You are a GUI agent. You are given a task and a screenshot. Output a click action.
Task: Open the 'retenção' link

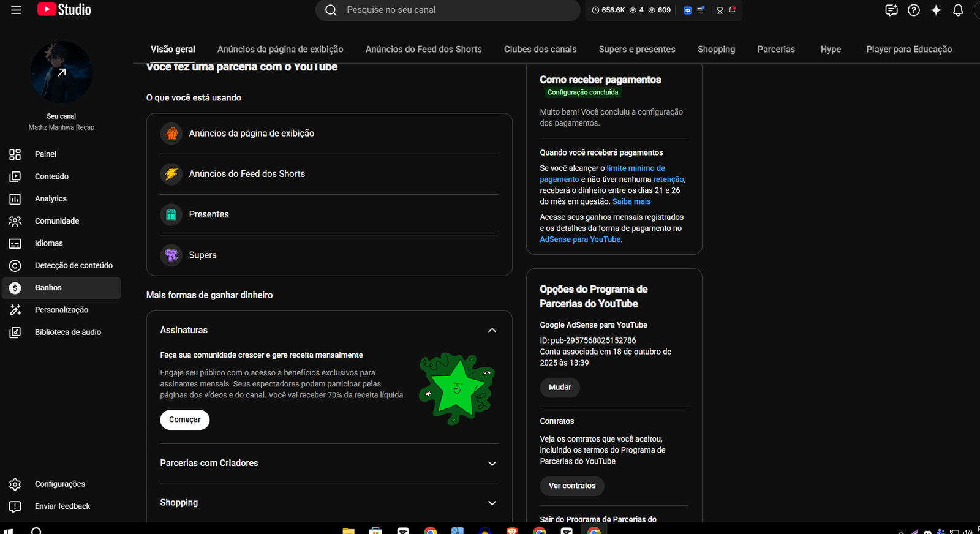[668, 179]
